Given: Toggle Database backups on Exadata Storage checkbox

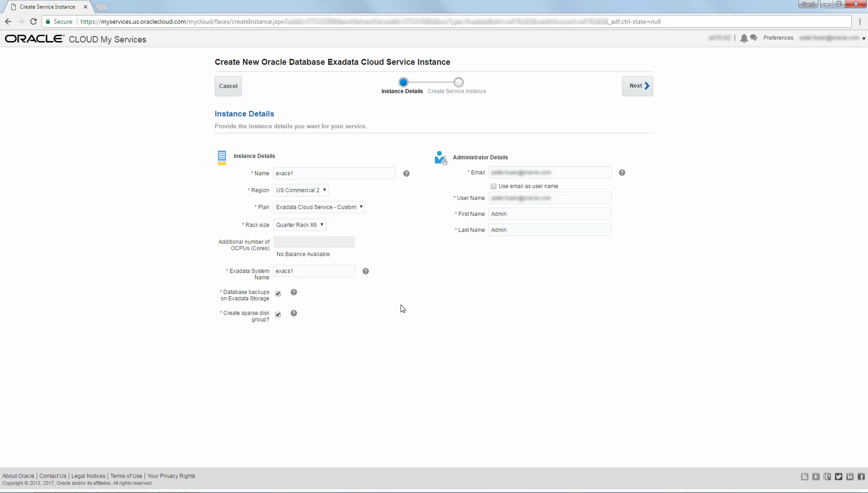Looking at the screenshot, I should pos(278,294).
